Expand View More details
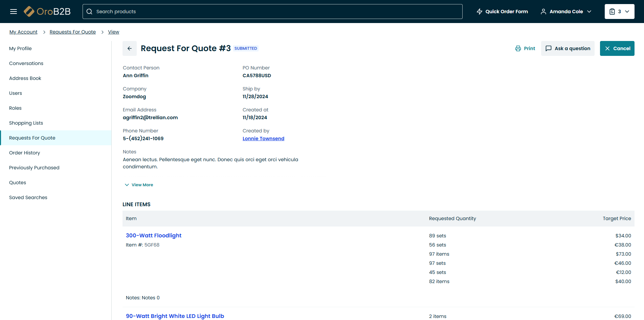 click(139, 185)
